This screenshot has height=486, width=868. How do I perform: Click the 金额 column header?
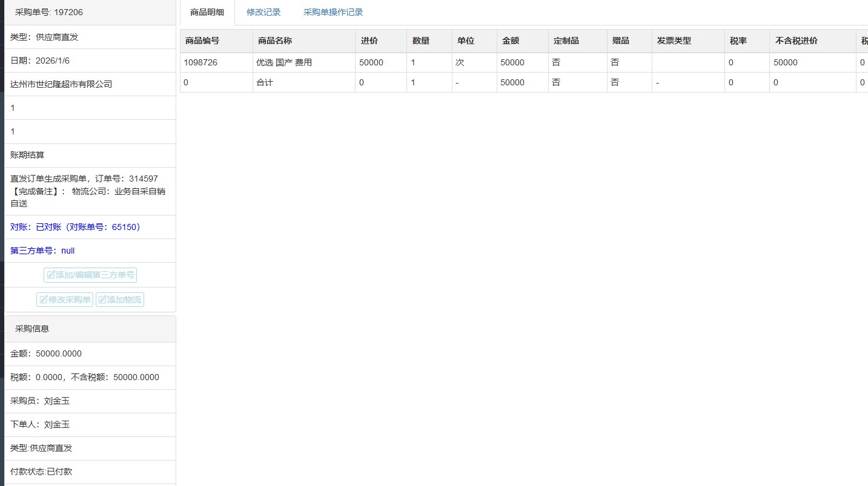(511, 41)
